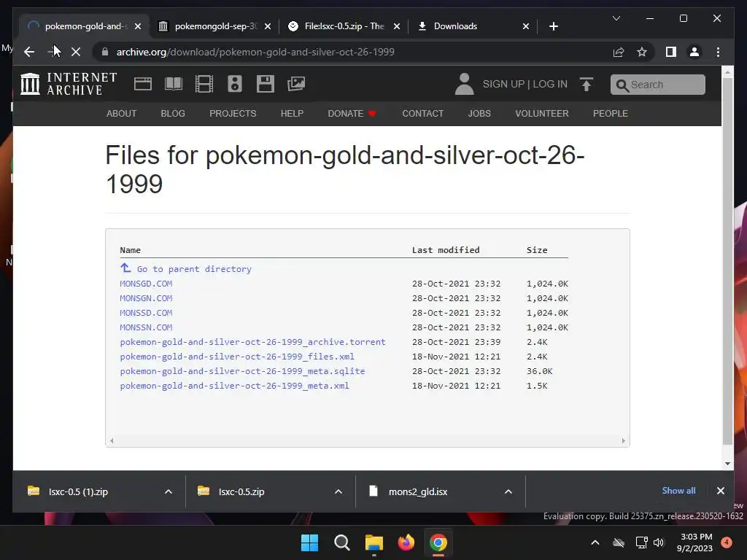
Task: Open JOBS in Archive navigation
Action: tap(479, 113)
